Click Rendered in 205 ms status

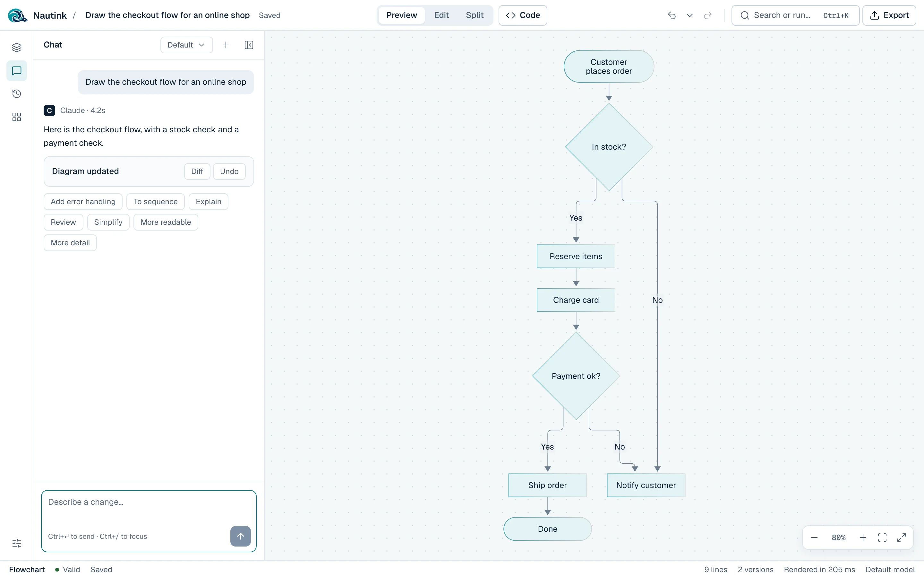pyautogui.click(x=819, y=569)
